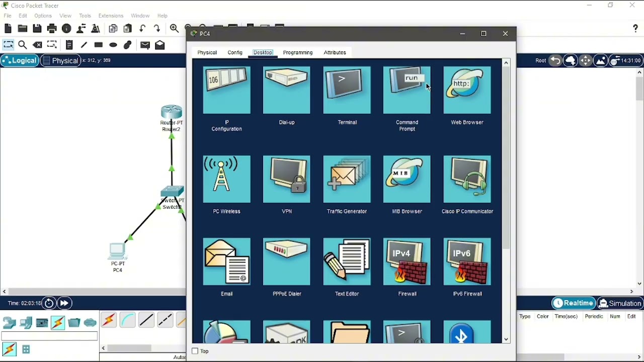Viewport: 644px width, 362px height.
Task: Select Draw Ellipse tool
Action: point(113,45)
